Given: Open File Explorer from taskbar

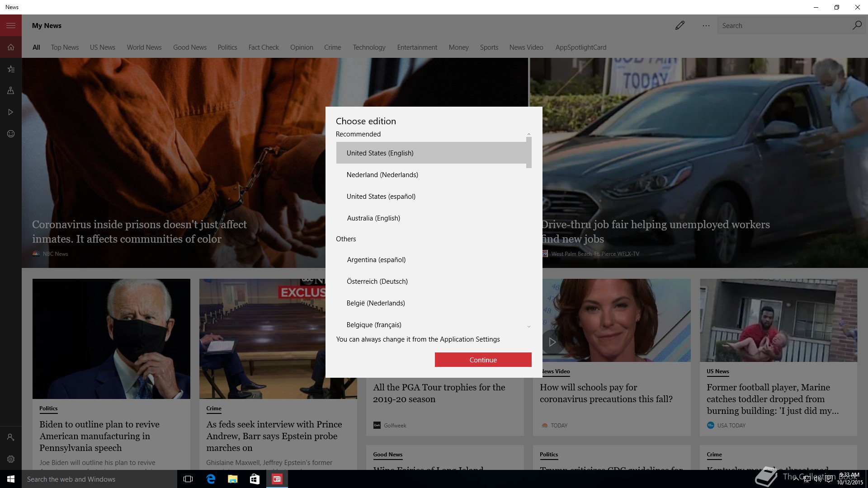Looking at the screenshot, I should (233, 479).
